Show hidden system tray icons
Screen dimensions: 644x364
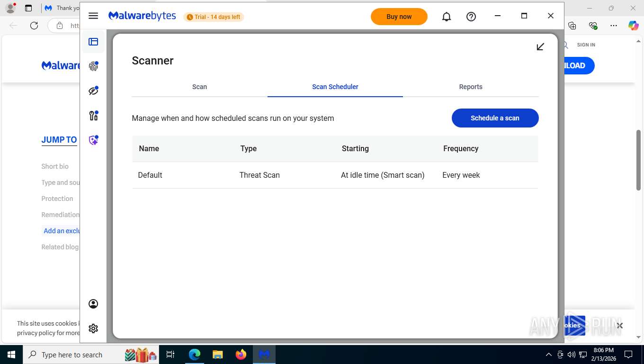[549, 355]
